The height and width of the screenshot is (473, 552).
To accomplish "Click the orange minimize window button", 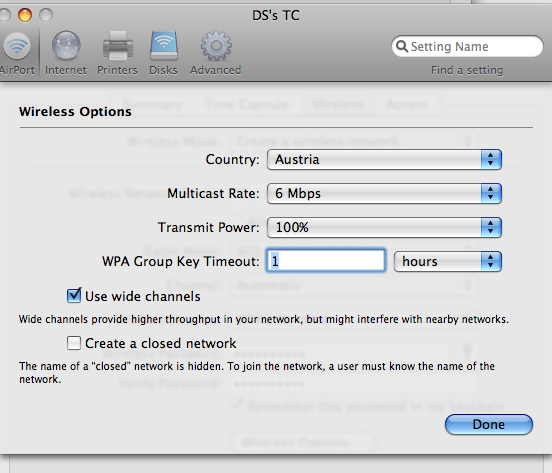I will tap(25, 15).
